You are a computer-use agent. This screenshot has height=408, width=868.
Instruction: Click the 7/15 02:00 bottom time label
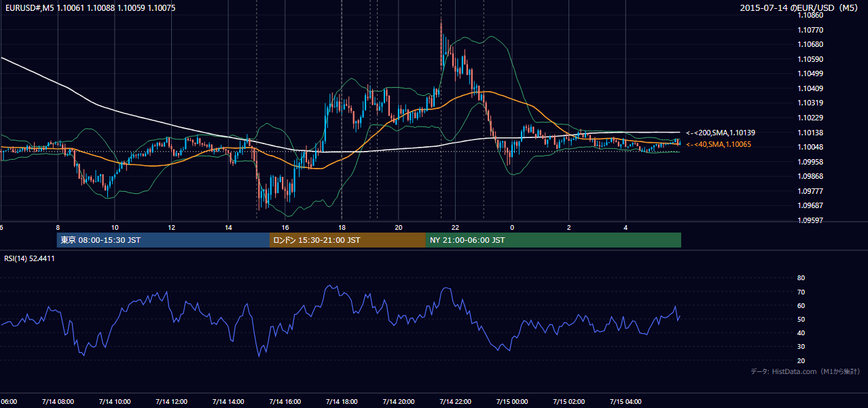(568, 402)
